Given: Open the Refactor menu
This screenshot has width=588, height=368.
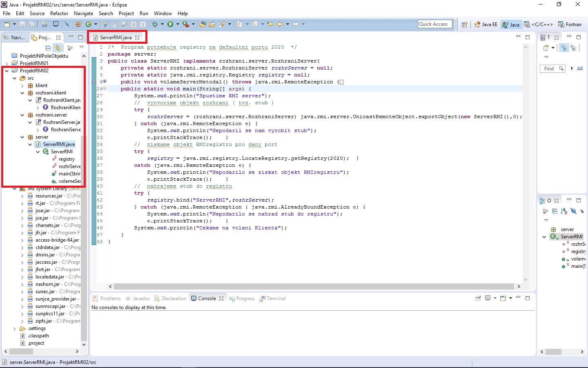Looking at the screenshot, I should 59,13.
